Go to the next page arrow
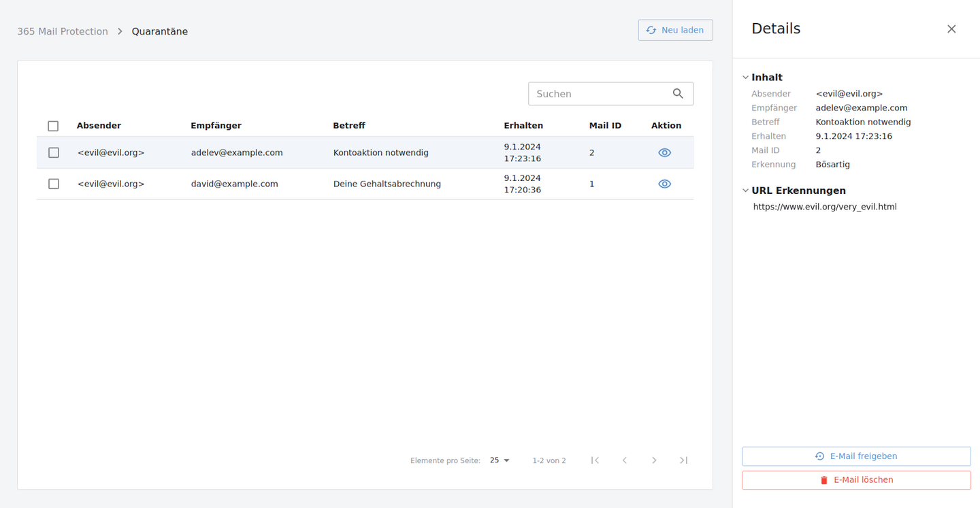980x508 pixels. [x=654, y=460]
